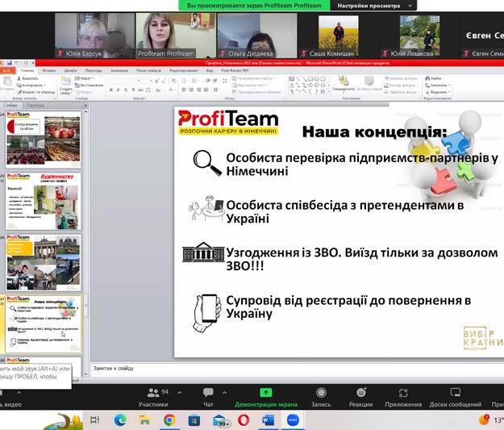This screenshot has width=504, height=430.
Task: Apply italic with the К button
Action: pos(119,90)
